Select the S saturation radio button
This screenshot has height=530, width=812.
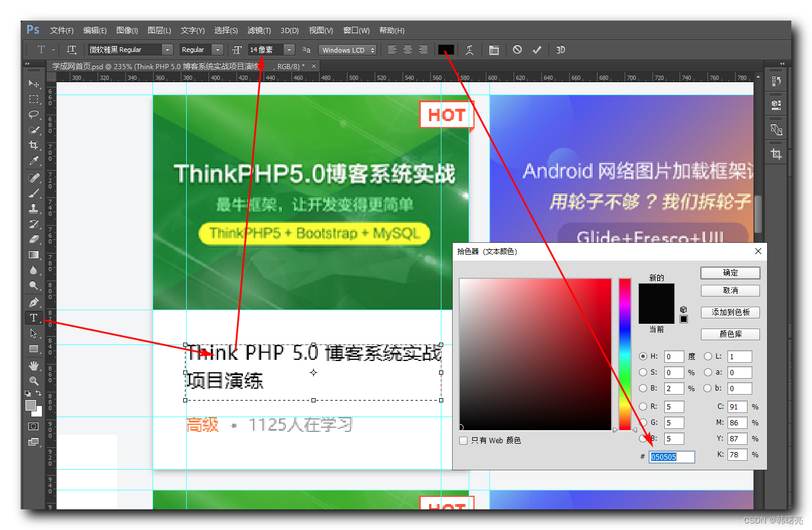(643, 372)
